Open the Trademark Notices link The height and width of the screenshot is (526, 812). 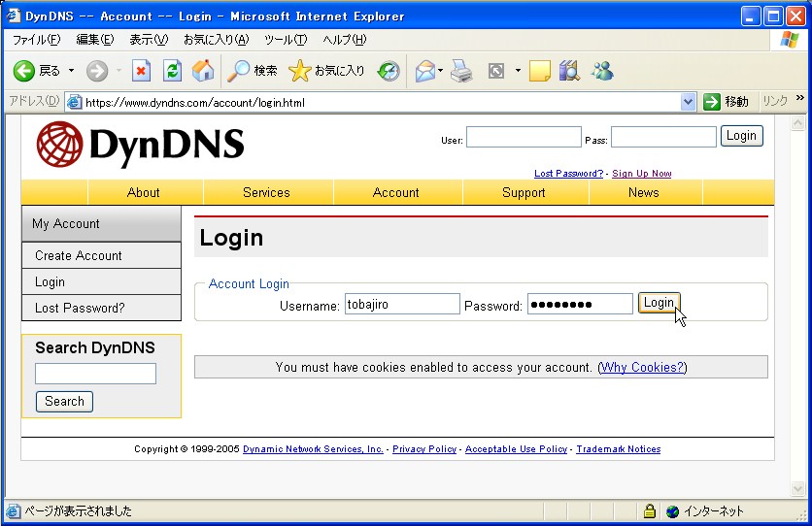(x=619, y=449)
